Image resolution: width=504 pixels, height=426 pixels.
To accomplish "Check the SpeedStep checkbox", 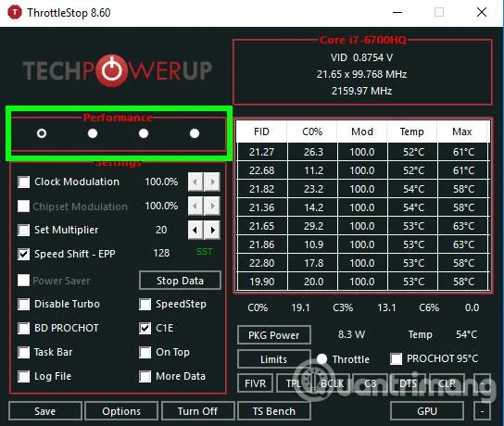I will [x=145, y=305].
